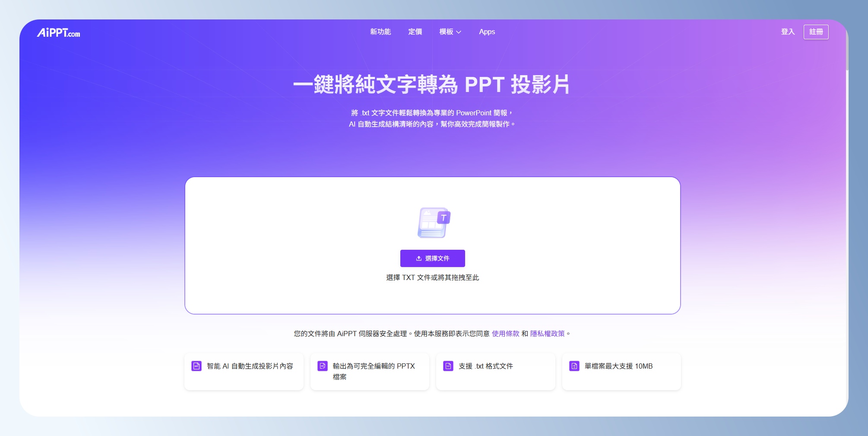Viewport: 868px width, 436px height.
Task: Click the icon beside 單檔案最大支援 10MB
Action: [574, 366]
